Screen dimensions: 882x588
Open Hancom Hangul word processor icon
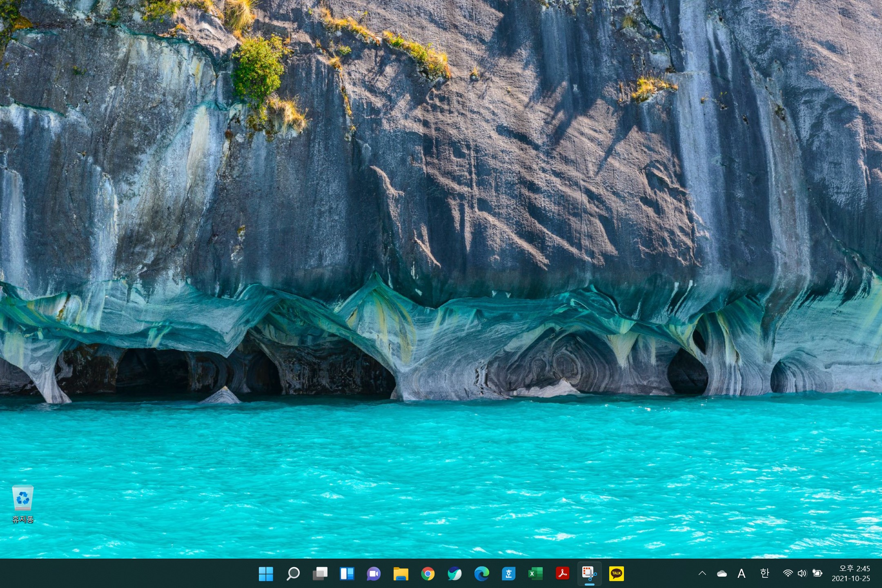(508, 574)
